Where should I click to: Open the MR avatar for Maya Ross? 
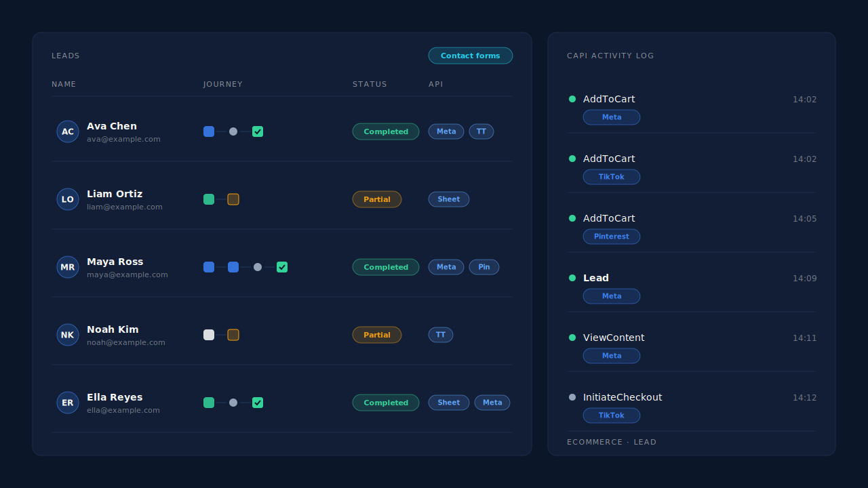coord(68,267)
